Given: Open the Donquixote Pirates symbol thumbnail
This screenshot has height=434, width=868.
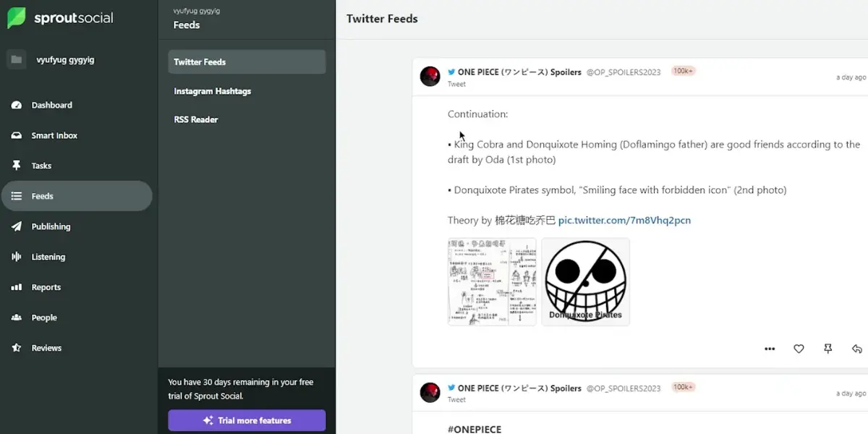Looking at the screenshot, I should pyautogui.click(x=586, y=282).
